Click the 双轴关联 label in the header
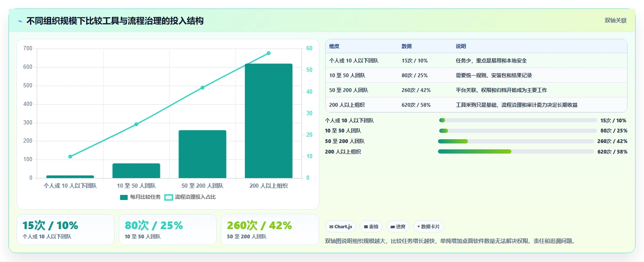The width and height of the screenshot is (644, 262). 615,21
